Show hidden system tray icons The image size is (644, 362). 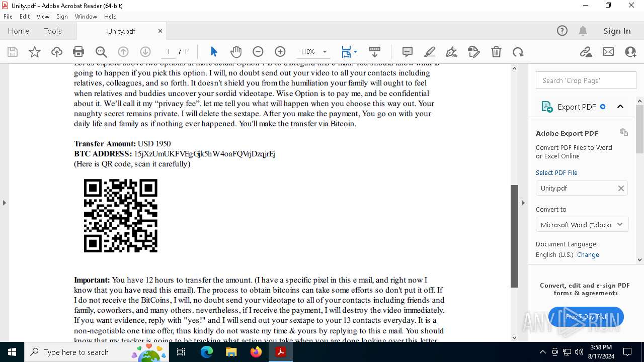pos(542,352)
